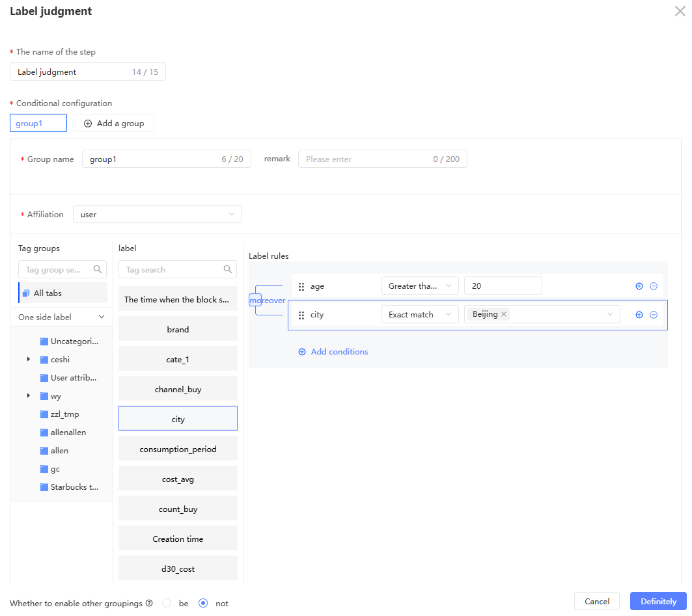Click the search icon in Tag search
The height and width of the screenshot is (616, 692).
pos(228,269)
